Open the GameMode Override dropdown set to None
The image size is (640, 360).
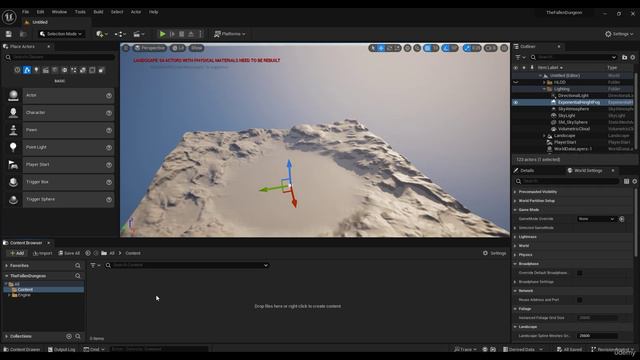coord(596,219)
